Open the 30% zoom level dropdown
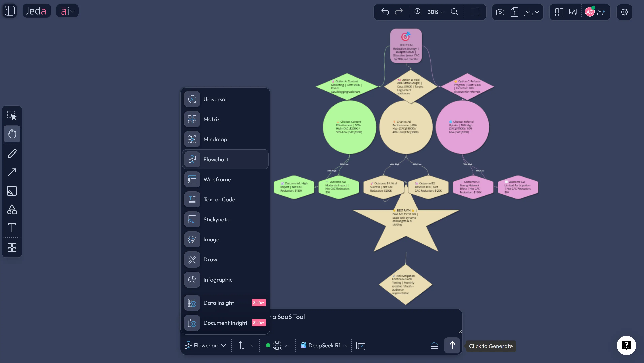 pos(435,12)
